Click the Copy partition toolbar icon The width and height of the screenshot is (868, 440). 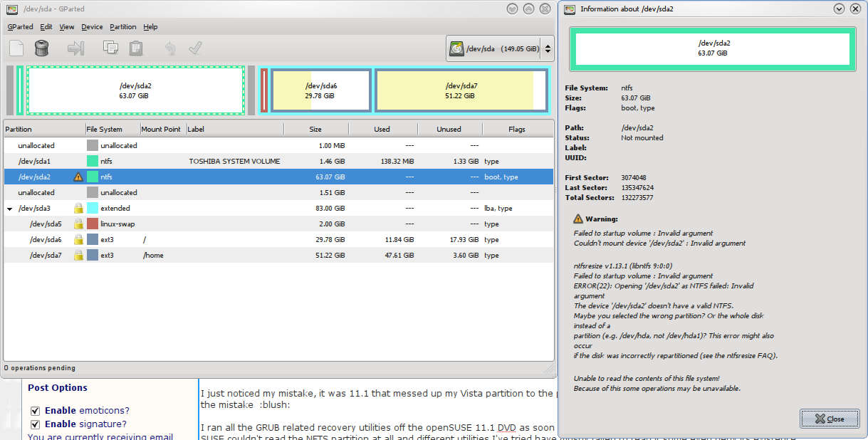[x=110, y=48]
